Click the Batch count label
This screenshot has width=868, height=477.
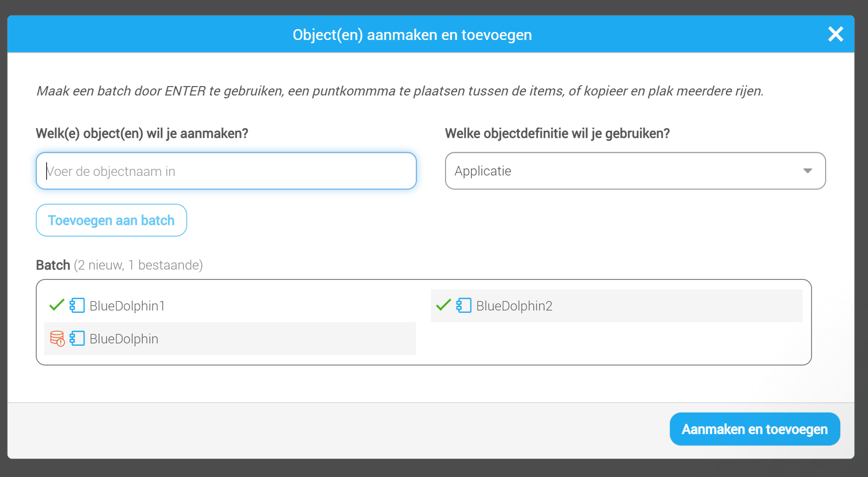[119, 265]
